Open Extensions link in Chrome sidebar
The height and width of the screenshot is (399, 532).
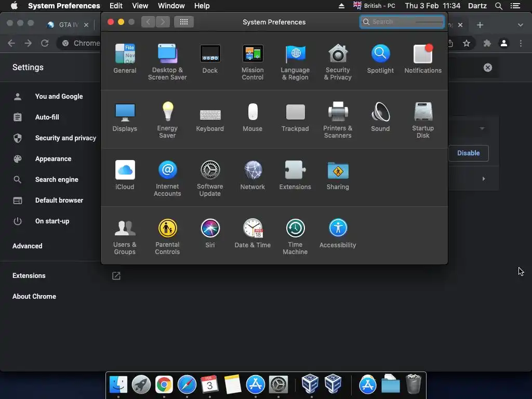[29, 275]
